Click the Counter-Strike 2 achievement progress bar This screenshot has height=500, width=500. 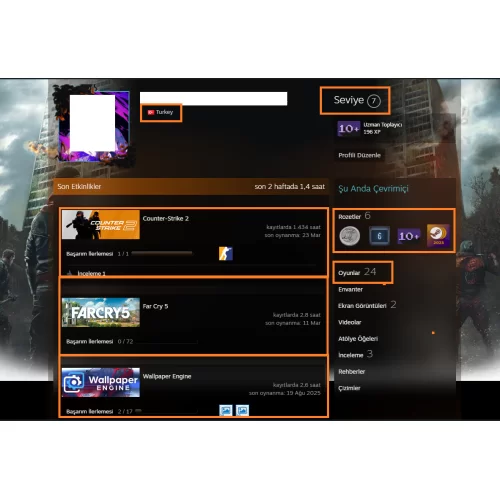coord(162,253)
